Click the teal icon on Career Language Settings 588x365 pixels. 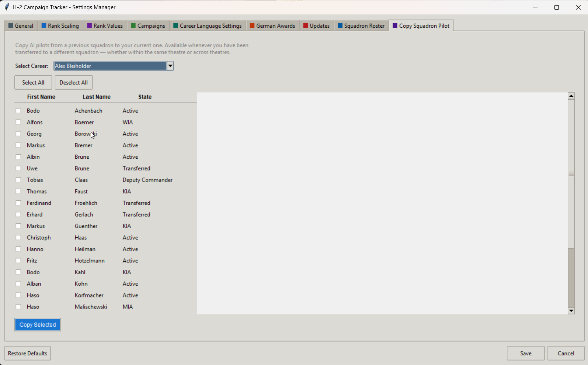176,26
